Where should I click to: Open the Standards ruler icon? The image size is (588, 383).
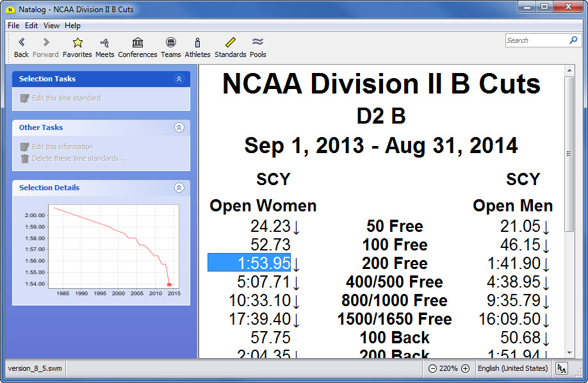pyautogui.click(x=231, y=42)
